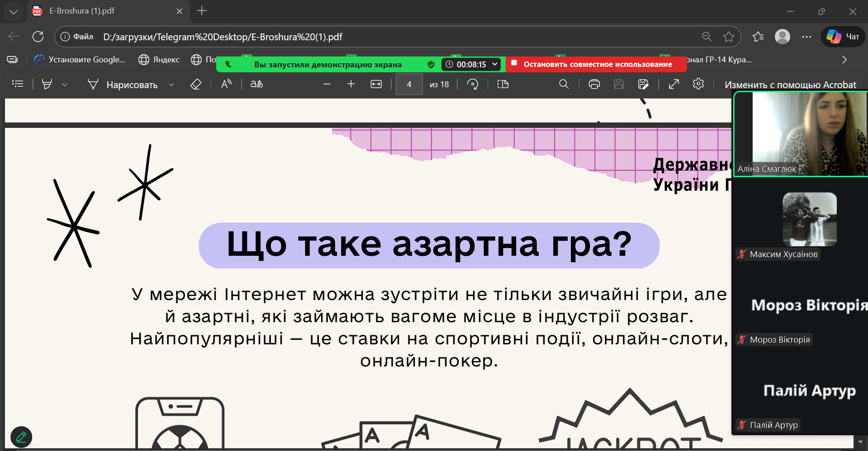Viewport: 868px width, 451px height.
Task: Enter full screen PDF view
Action: [674, 85]
